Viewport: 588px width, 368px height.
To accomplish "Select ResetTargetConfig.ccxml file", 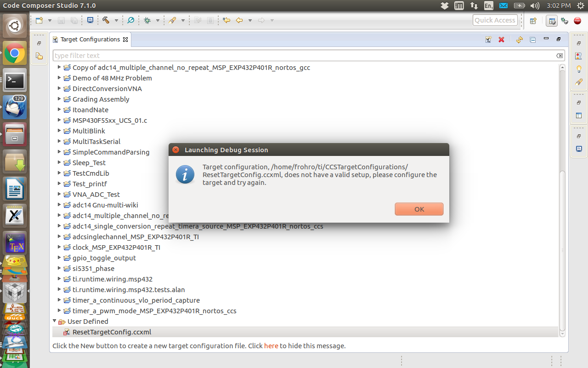I will coord(112,332).
